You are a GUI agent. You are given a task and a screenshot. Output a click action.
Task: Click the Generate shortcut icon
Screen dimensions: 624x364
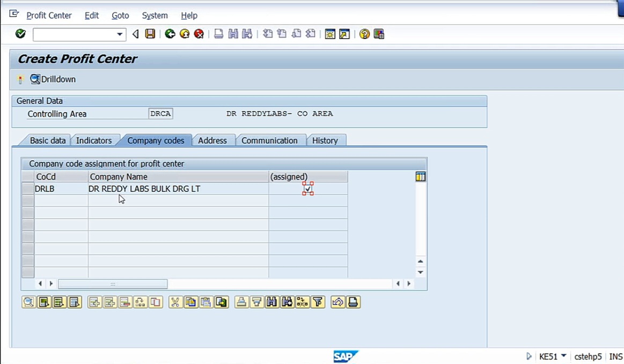point(344,34)
